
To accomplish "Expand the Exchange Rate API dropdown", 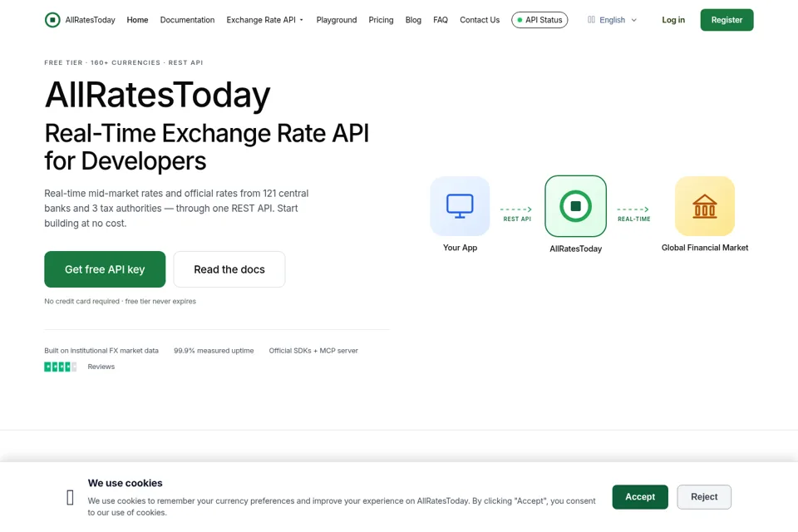I will point(265,20).
